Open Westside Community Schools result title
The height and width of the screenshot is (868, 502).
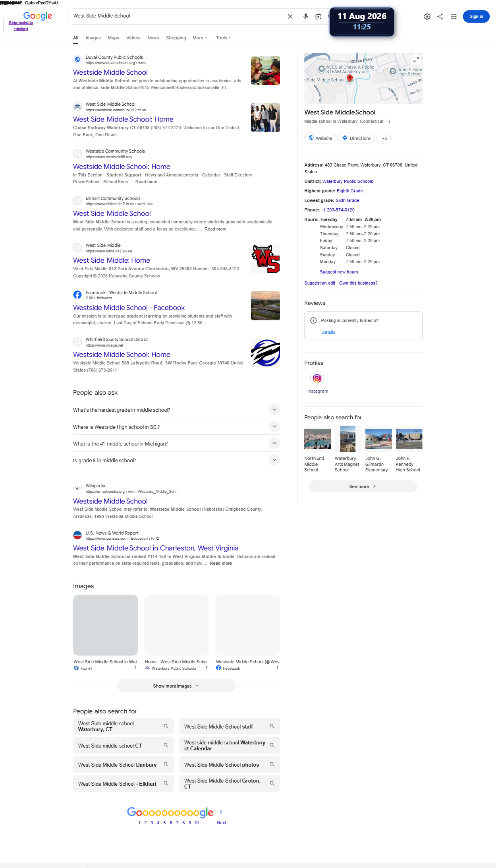point(122,167)
